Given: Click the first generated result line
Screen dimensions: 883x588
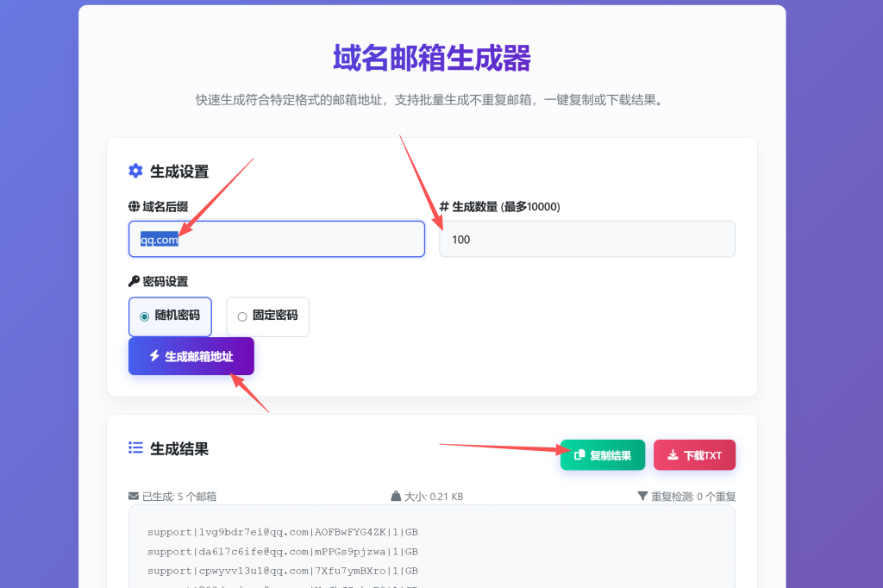Looking at the screenshot, I should click(283, 532).
